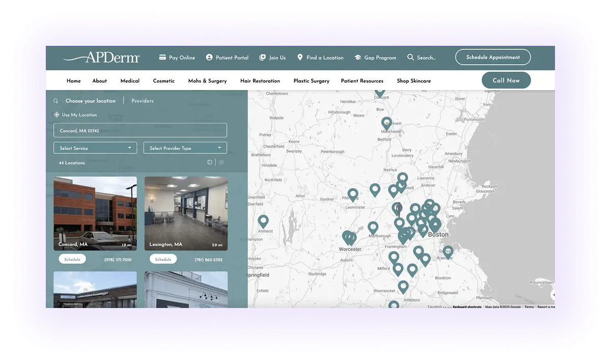Open the Select Service dropdown
The image size is (611, 364).
[x=95, y=148]
